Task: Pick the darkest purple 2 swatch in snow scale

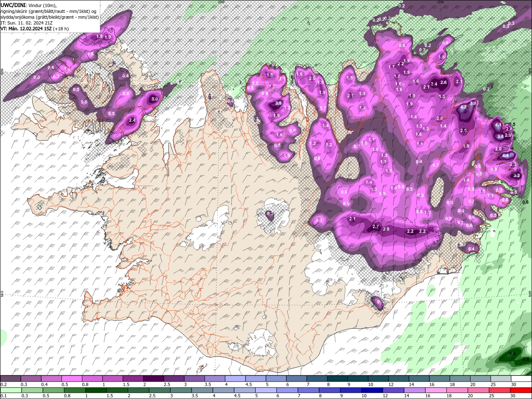Action: [153, 379]
